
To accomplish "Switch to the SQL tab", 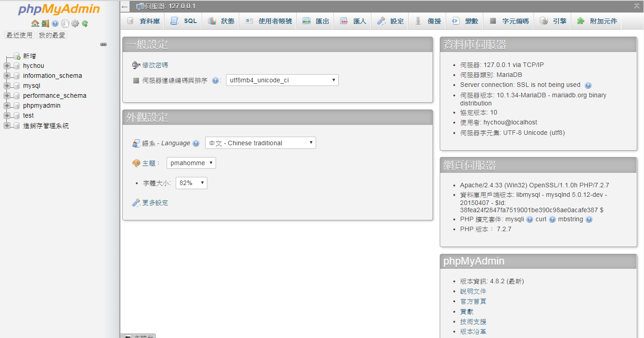I will pos(183,21).
